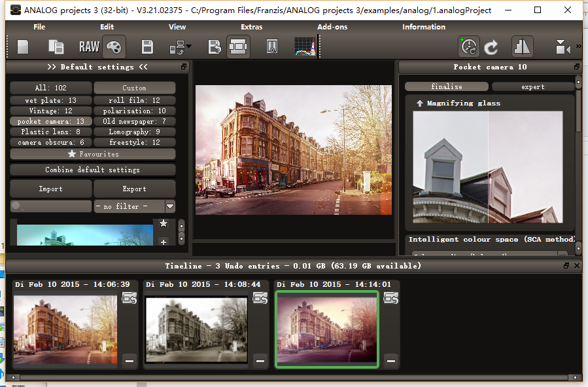The height and width of the screenshot is (387, 588).
Task: Switch to the expert tab
Action: click(532, 86)
